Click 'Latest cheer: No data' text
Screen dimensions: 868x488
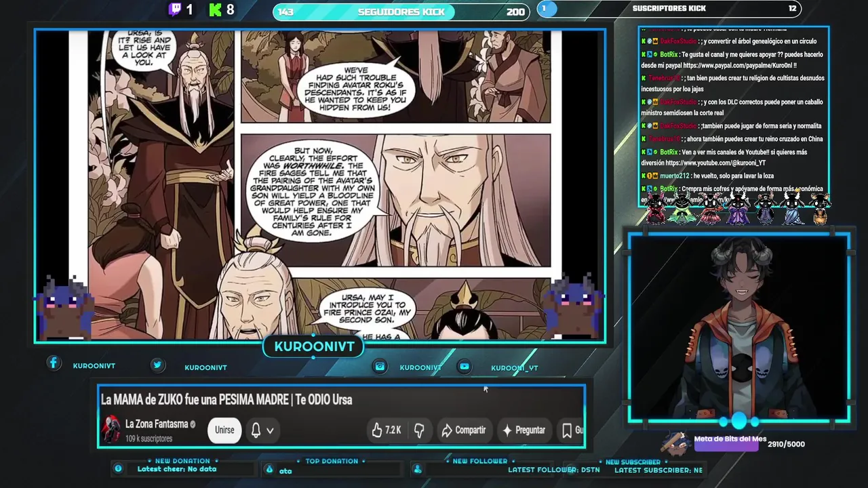177,469
